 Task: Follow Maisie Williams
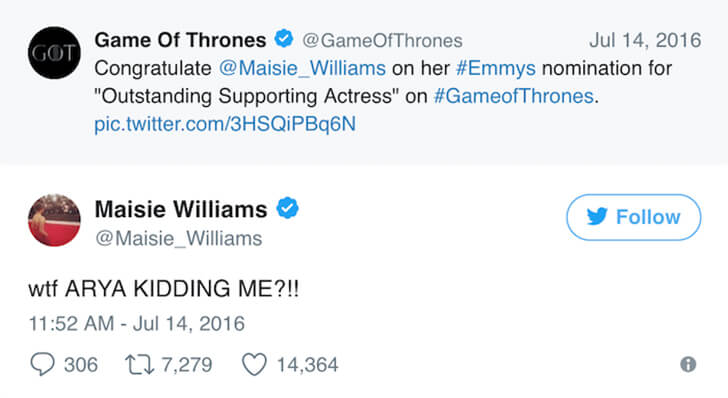pyautogui.click(x=633, y=217)
